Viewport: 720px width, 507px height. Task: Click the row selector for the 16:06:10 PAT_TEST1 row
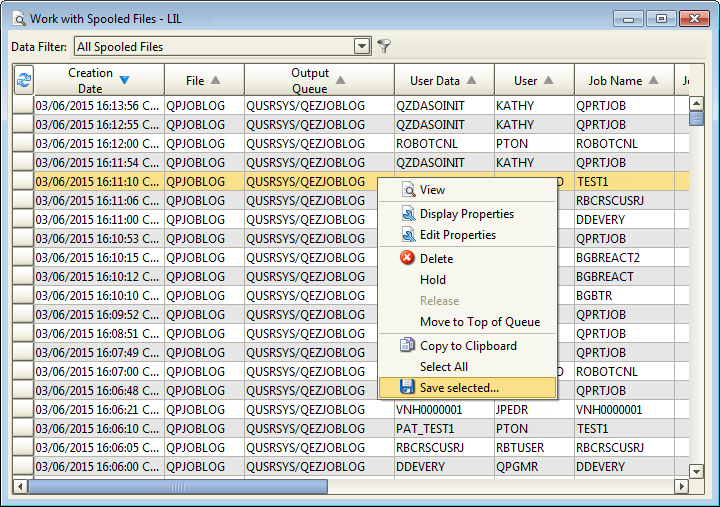click(x=23, y=429)
